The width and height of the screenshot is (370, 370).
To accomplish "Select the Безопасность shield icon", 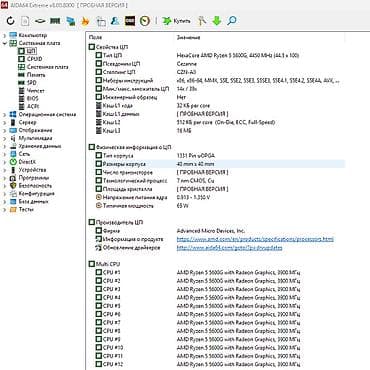I will tap(13, 186).
